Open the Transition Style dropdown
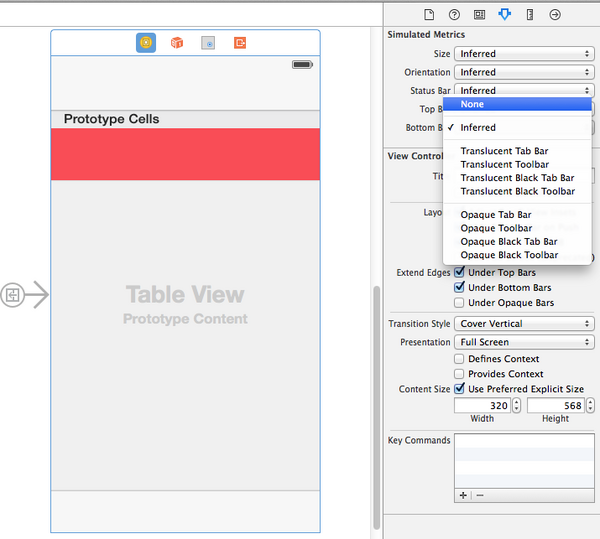 pyautogui.click(x=524, y=324)
